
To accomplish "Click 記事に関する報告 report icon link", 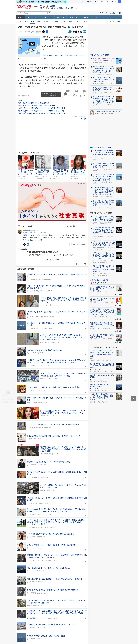I will tap(24, 96).
